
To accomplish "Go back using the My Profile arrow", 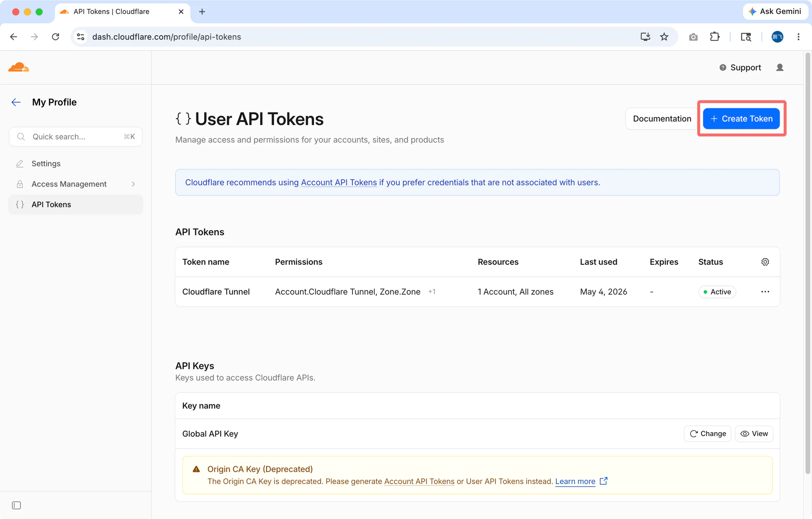I will pos(16,102).
